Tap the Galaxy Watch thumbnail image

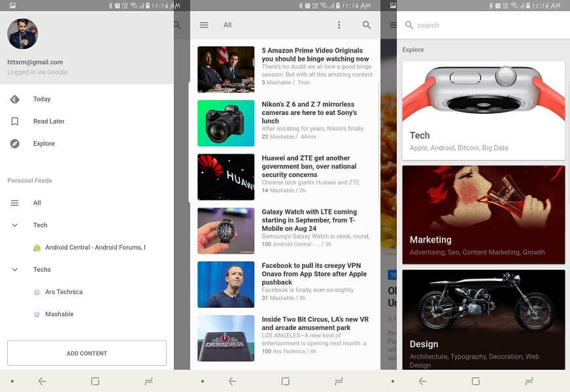click(226, 231)
